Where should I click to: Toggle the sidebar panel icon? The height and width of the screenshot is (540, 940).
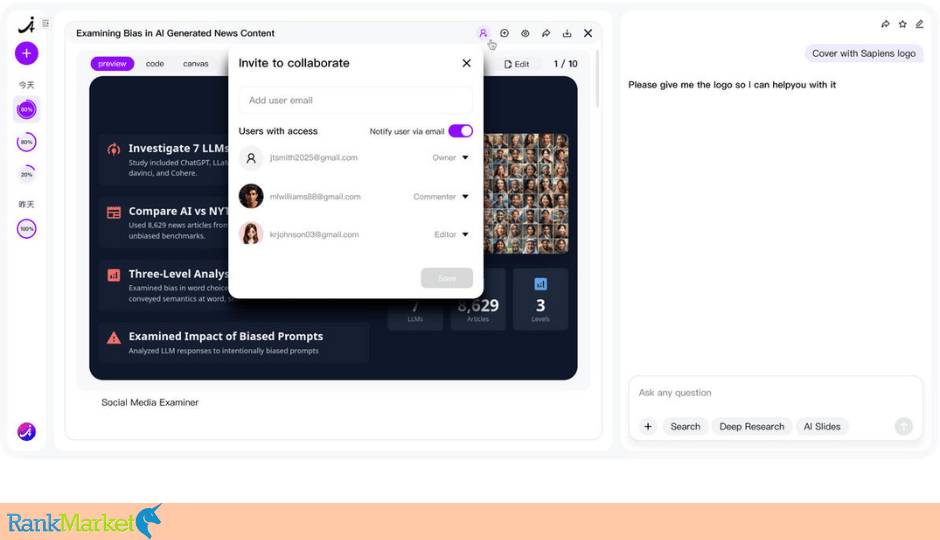click(46, 23)
